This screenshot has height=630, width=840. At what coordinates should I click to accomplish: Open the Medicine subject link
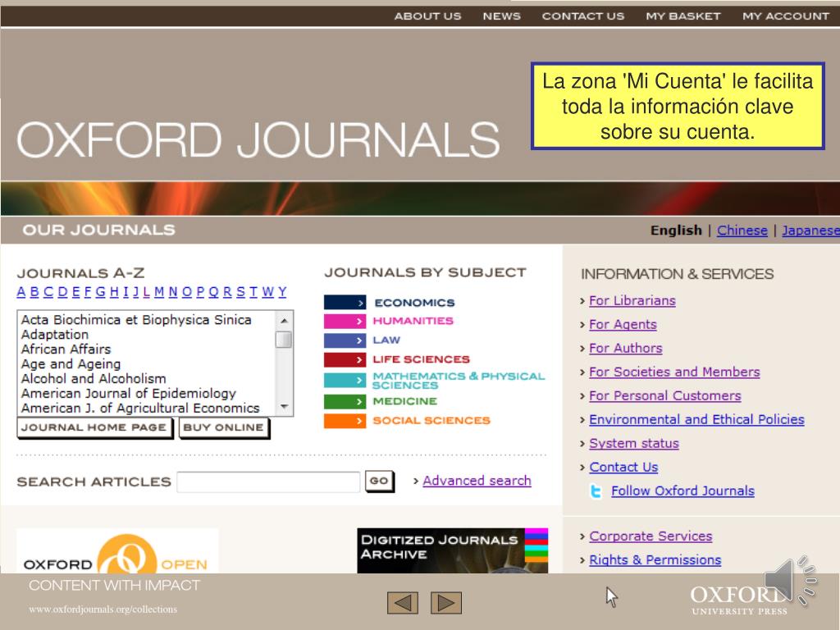[405, 401]
